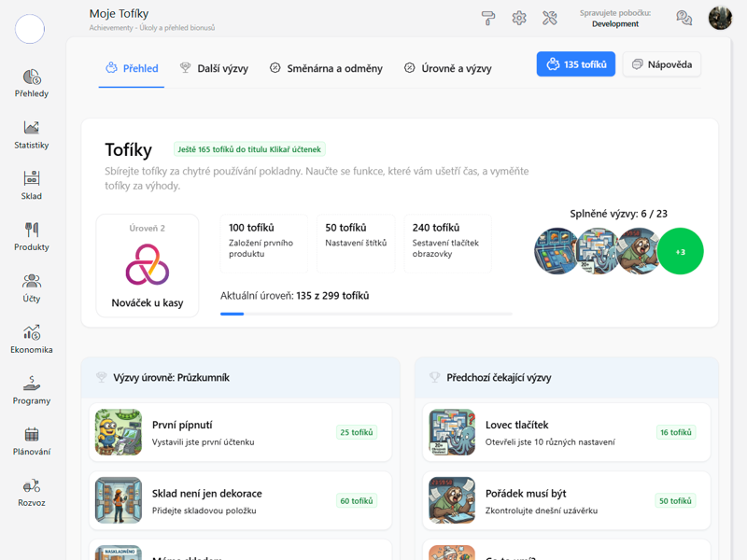Click trophy icon beside Předchozí čekající výzvy
The width and height of the screenshot is (747, 560).
434,378
